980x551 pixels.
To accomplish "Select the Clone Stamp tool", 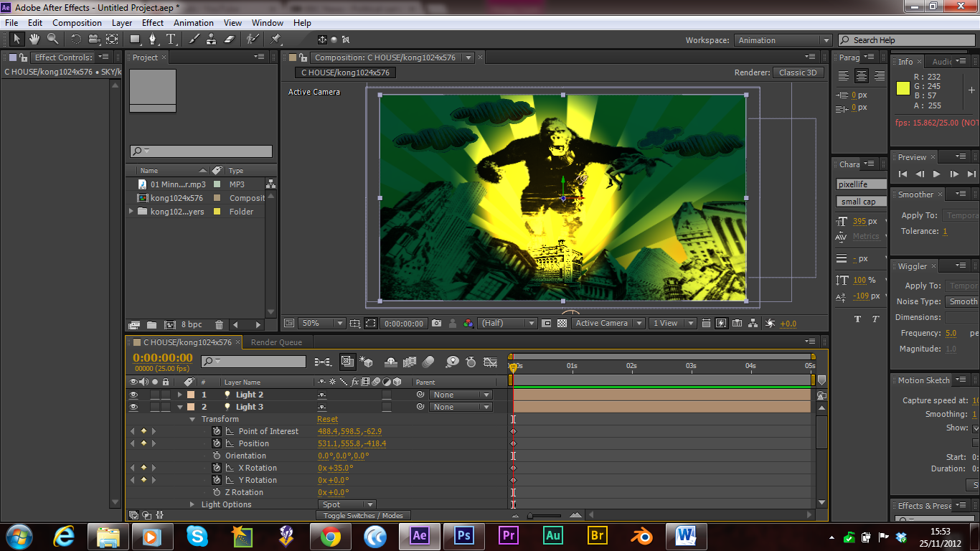I will coord(212,39).
